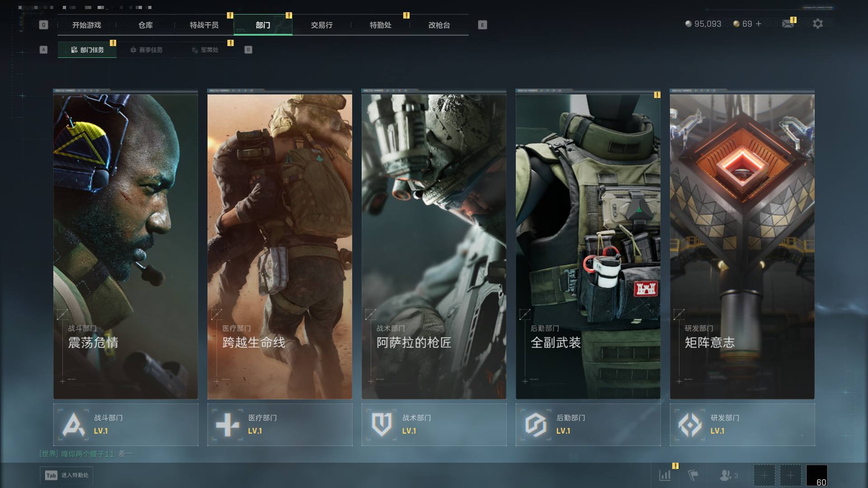Image resolution: width=868 pixels, height=488 pixels.
Task: Open the 阿萨拉的枪匠 tactical department card
Action: pos(434,246)
